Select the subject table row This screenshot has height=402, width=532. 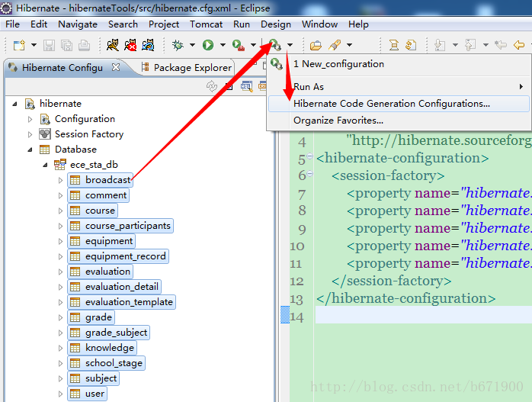(93, 378)
